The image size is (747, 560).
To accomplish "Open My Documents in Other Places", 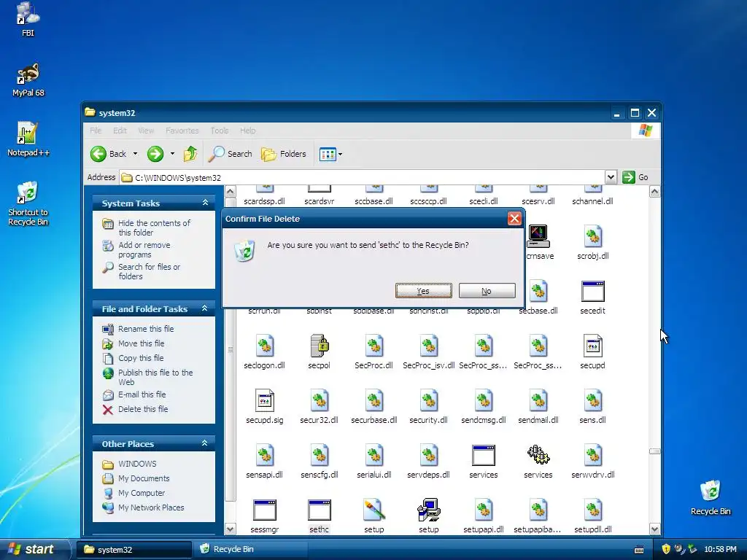I will tap(144, 478).
